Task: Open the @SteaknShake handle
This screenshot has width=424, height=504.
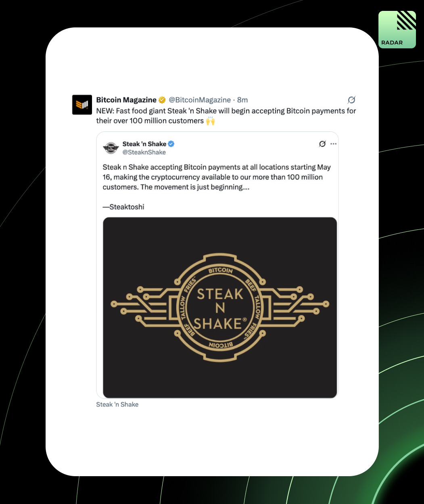Action: coord(144,152)
